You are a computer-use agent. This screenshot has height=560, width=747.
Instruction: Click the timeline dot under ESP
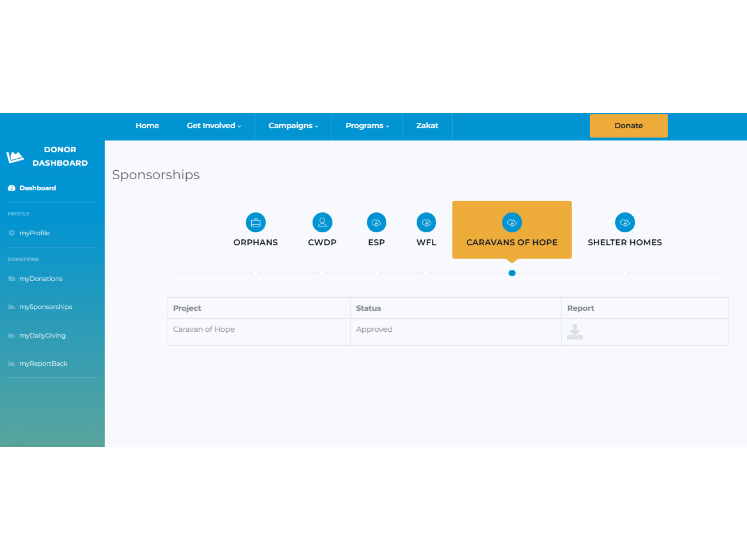click(x=376, y=273)
